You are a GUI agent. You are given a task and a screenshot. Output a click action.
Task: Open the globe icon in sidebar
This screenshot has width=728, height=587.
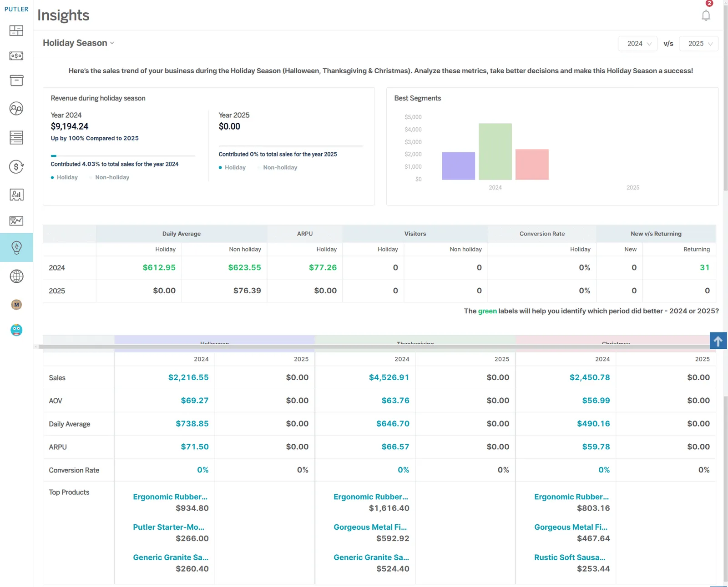[16, 276]
